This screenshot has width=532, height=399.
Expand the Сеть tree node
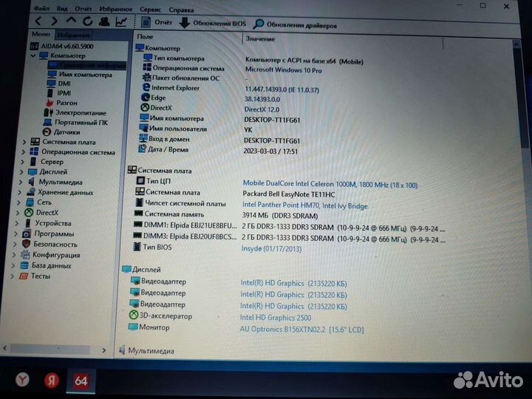(x=18, y=202)
